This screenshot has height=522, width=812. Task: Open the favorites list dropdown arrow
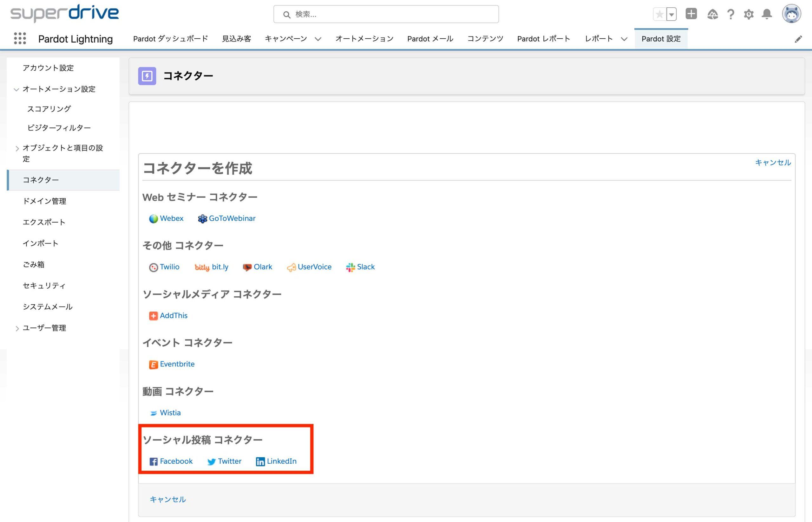click(671, 14)
